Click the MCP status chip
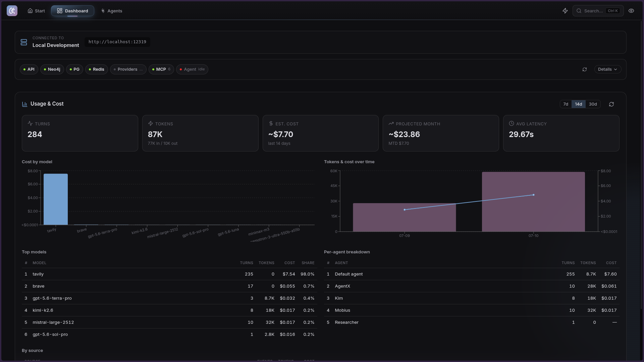This screenshot has width=644, height=362. pyautogui.click(x=161, y=69)
